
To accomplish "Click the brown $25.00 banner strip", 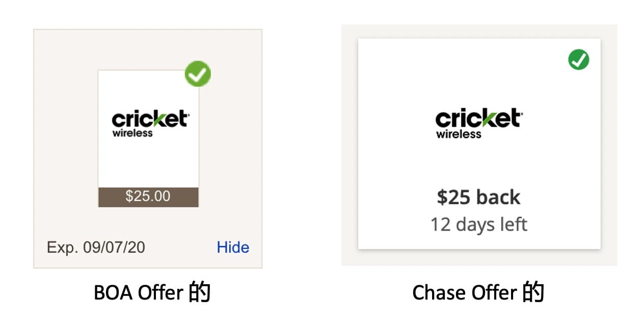I will pos(148,196).
